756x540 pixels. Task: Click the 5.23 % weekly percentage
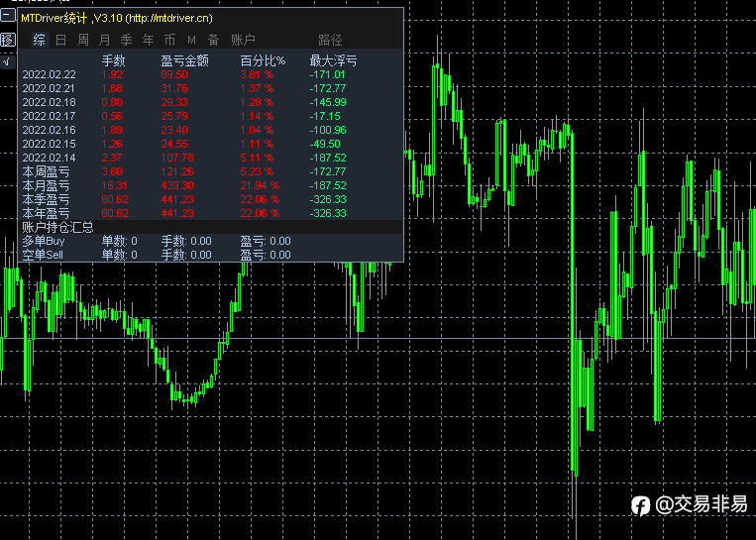pos(257,171)
